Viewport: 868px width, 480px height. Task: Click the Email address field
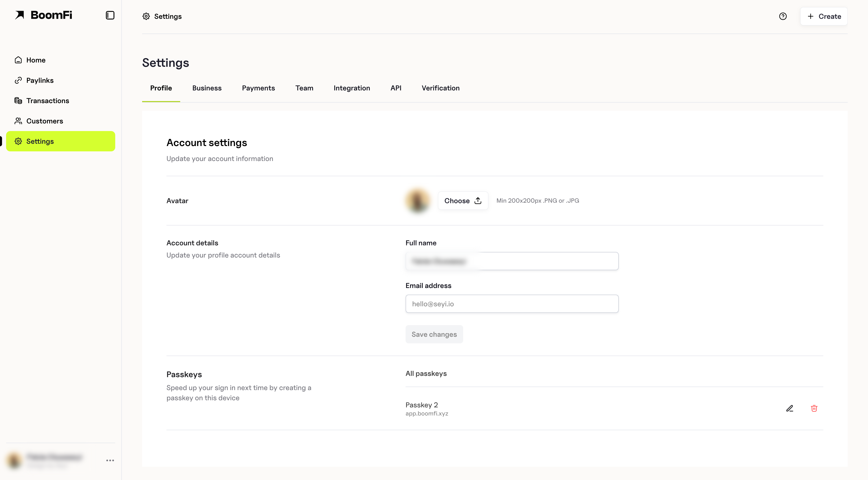point(511,304)
